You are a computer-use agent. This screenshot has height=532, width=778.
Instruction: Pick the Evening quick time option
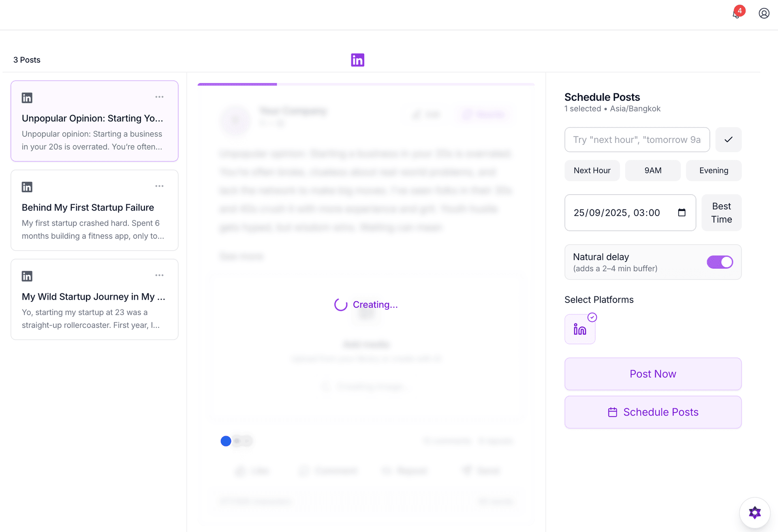pyautogui.click(x=713, y=170)
